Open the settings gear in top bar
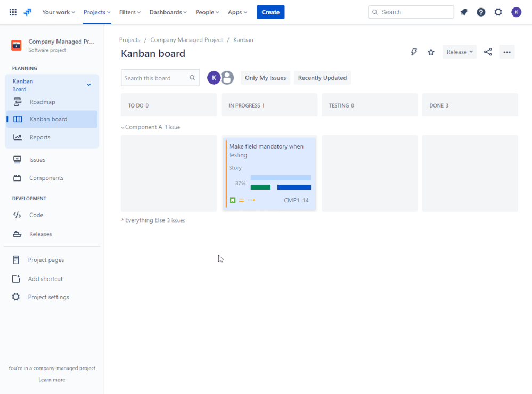Image resolution: width=532 pixels, height=394 pixels. coord(498,12)
